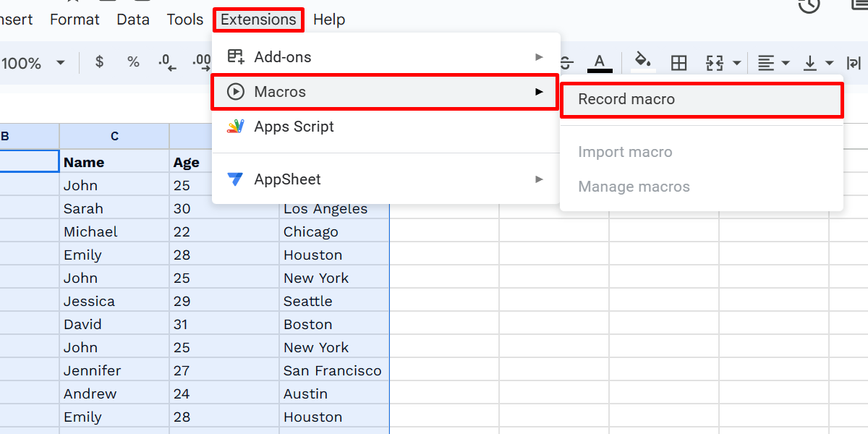The height and width of the screenshot is (434, 868).
Task: Click the increase decimal places icon
Action: click(x=201, y=63)
